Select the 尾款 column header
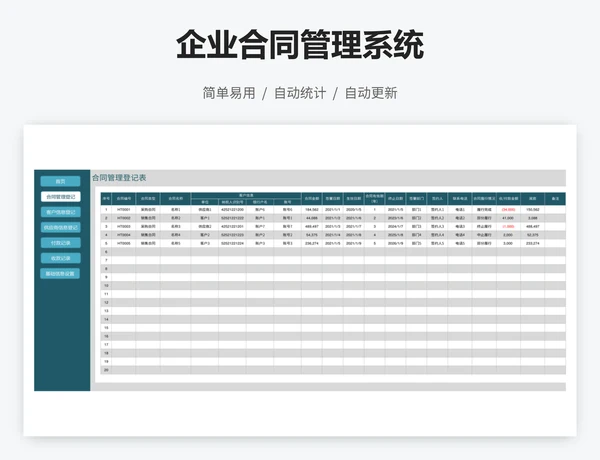The width and height of the screenshot is (600, 460). click(x=533, y=199)
